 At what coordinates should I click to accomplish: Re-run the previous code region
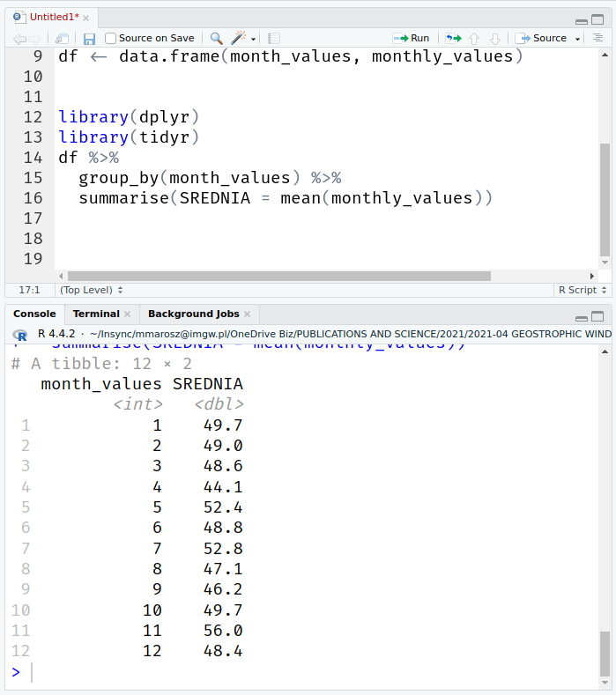click(x=453, y=39)
